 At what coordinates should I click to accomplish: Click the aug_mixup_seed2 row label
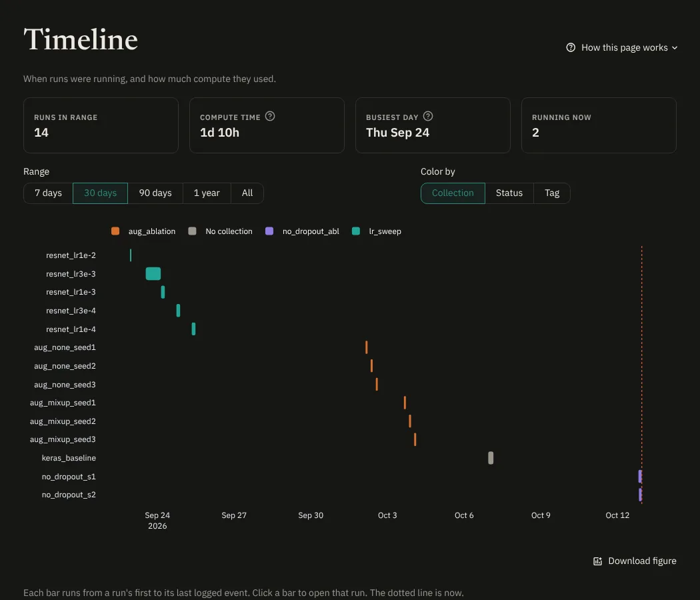pos(63,421)
